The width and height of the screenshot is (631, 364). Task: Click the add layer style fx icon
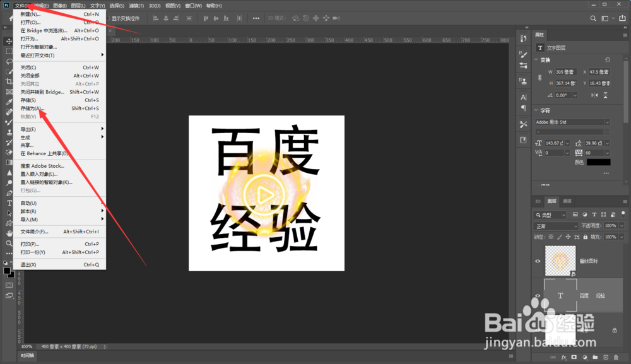(x=563, y=357)
